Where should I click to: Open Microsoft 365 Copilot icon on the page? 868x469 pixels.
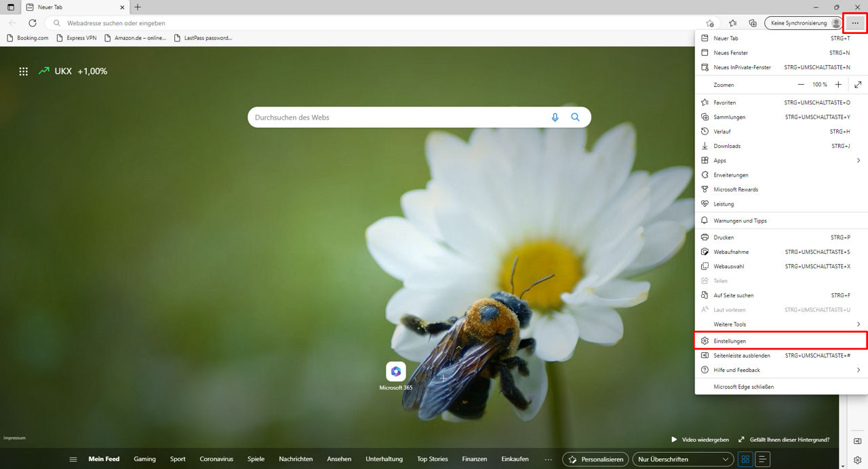point(395,371)
